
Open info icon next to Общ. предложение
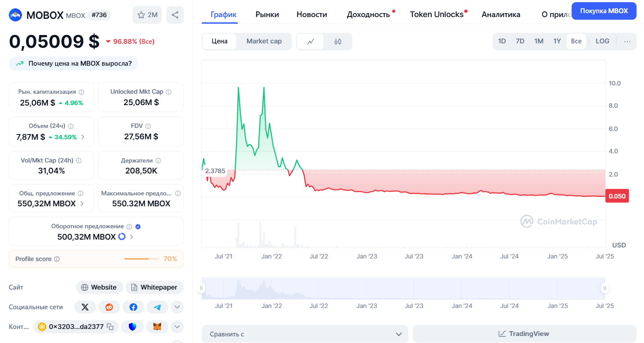click(x=80, y=194)
